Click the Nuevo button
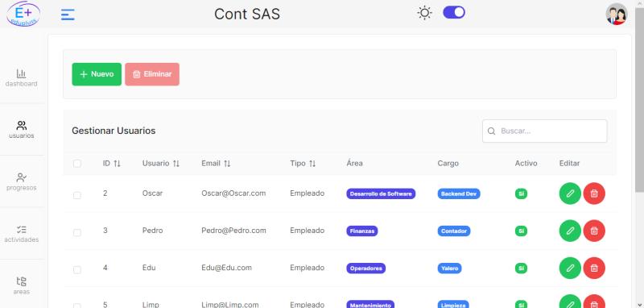The width and height of the screenshot is (644, 308). coord(97,74)
